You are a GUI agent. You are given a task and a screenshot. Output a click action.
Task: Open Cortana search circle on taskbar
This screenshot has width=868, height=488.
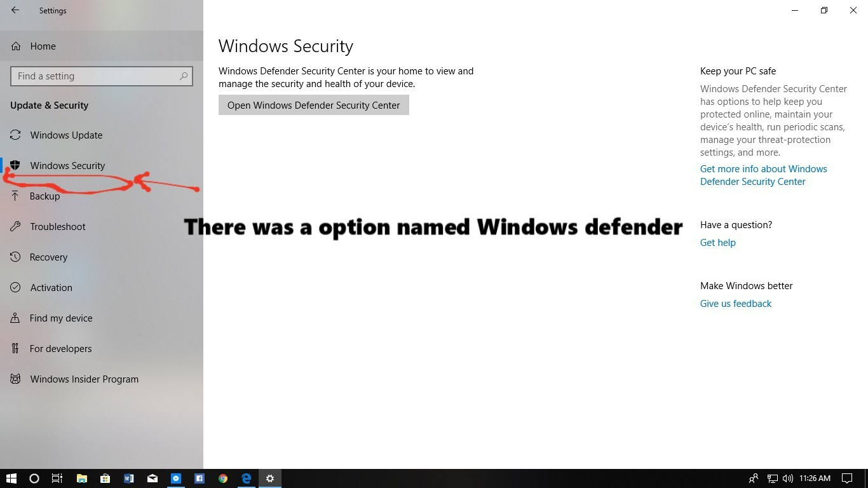[34, 478]
